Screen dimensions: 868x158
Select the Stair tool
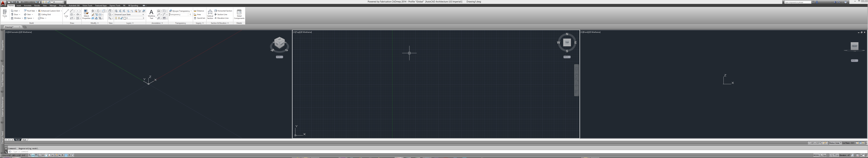pos(29,15)
